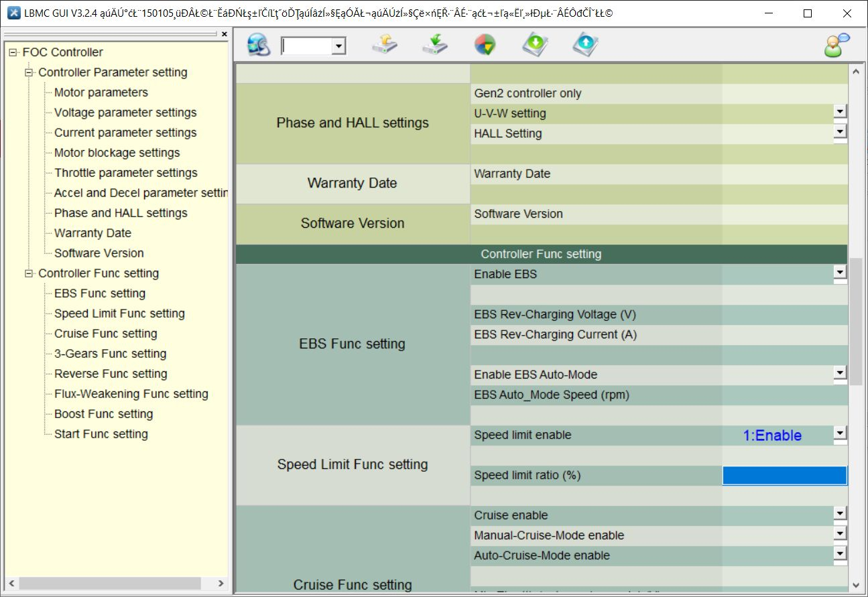The image size is (868, 597).
Task: Click the globe connection icon in toolbar
Action: [258, 45]
